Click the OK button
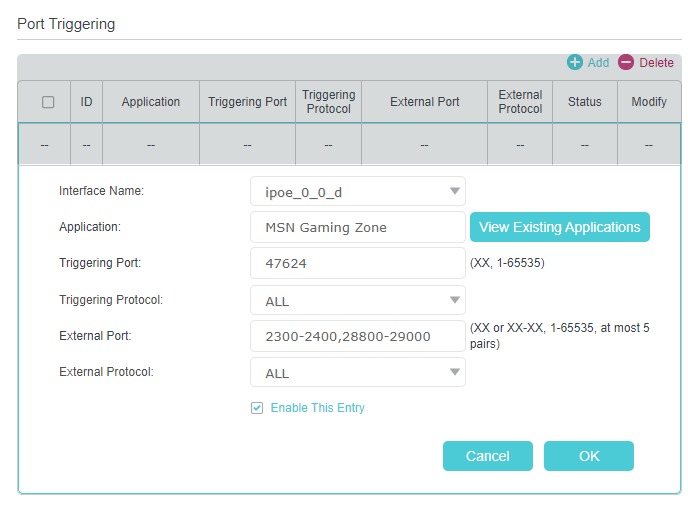The height and width of the screenshot is (507, 688). [x=588, y=456]
